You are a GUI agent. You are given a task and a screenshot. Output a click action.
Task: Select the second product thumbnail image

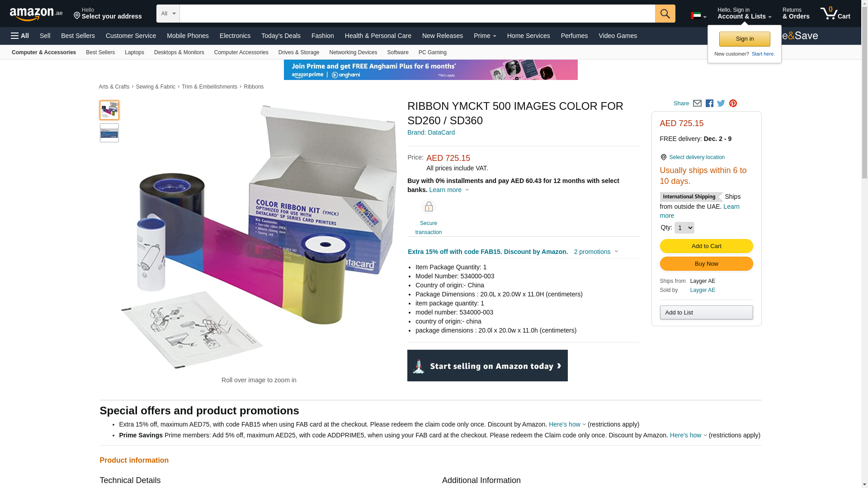[109, 133]
